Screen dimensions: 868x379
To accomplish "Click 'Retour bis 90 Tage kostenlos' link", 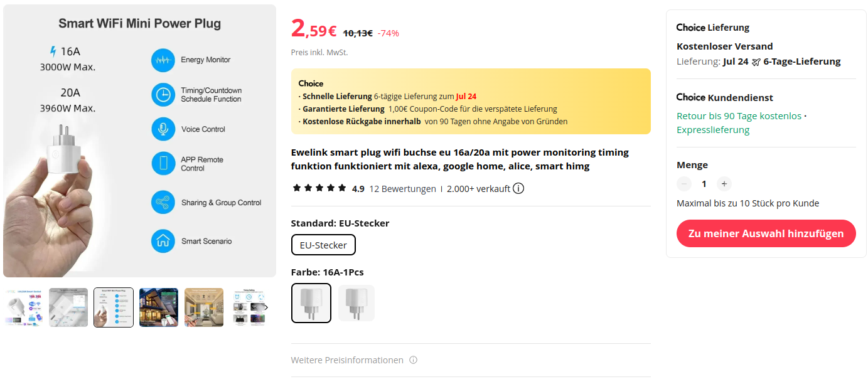I will tap(739, 116).
